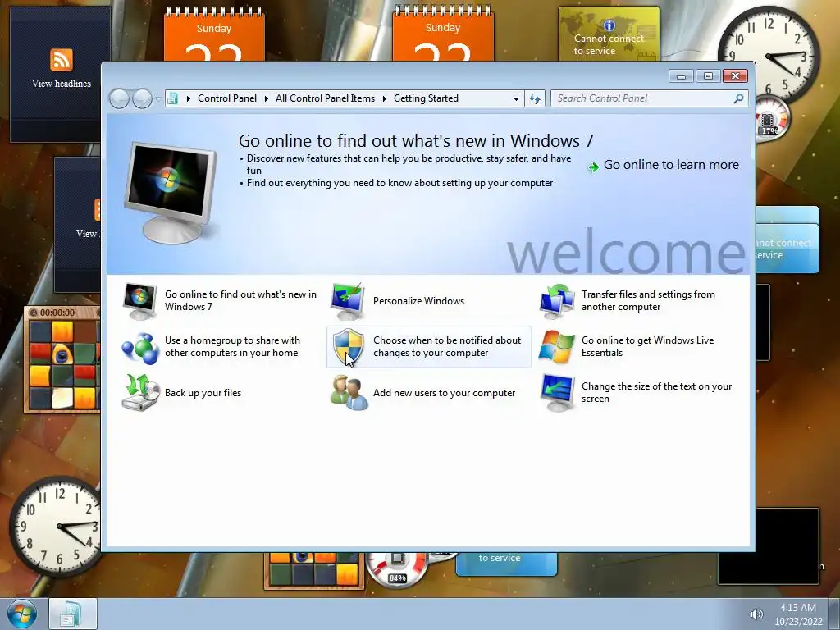This screenshot has height=630, width=840.
Task: Open Back up your files text
Action: coord(203,393)
